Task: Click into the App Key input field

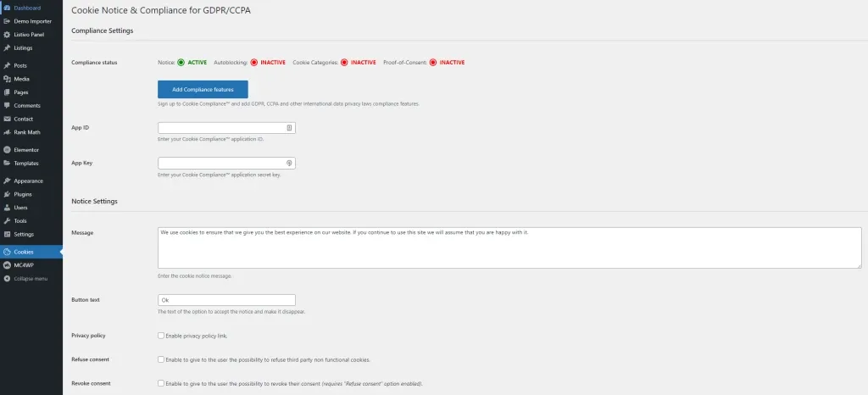Action: click(x=226, y=164)
